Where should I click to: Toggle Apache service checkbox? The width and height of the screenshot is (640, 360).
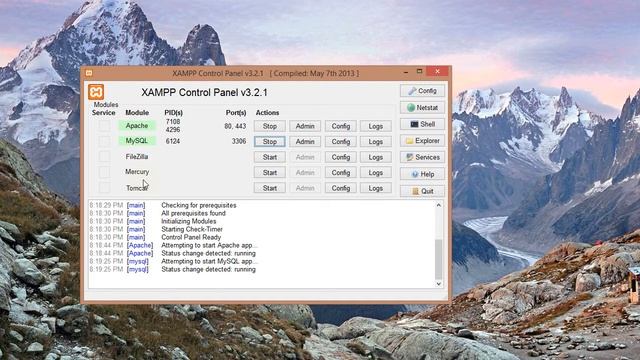104,125
